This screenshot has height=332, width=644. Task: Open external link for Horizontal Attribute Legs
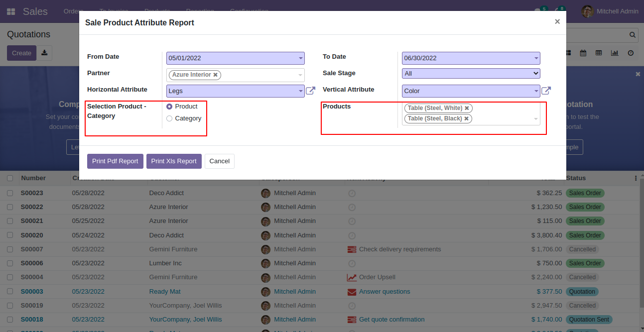310,91
